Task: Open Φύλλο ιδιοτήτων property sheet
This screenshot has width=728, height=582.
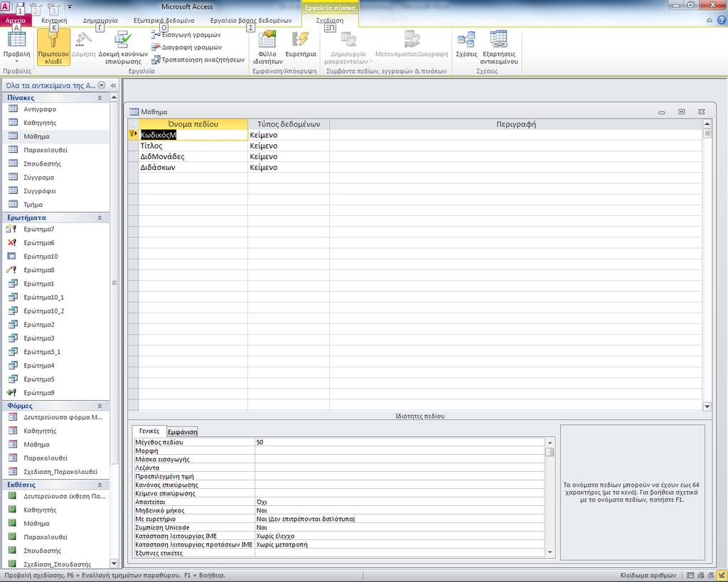Action: pyautogui.click(x=267, y=47)
